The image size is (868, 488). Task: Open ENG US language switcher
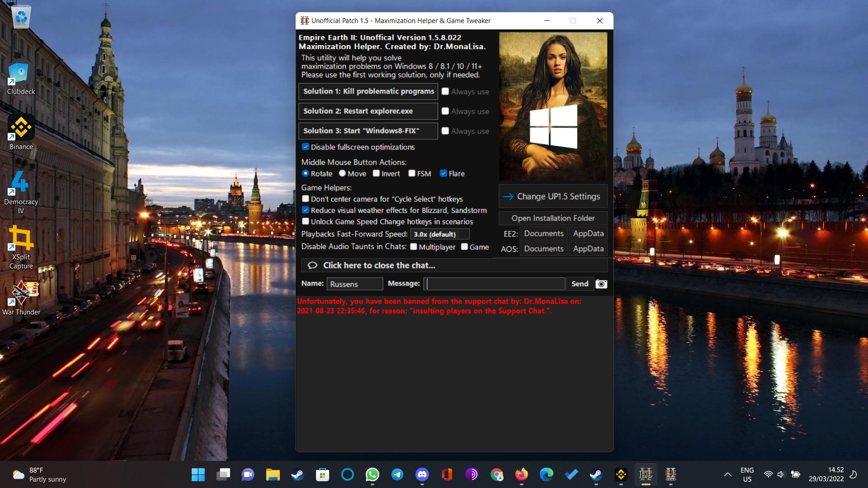click(747, 474)
